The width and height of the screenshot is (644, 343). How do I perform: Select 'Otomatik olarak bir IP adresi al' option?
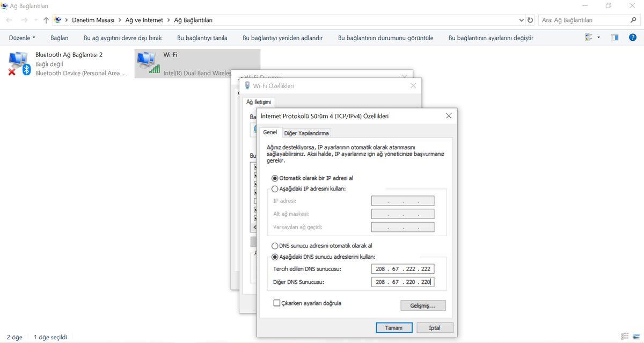coord(275,178)
